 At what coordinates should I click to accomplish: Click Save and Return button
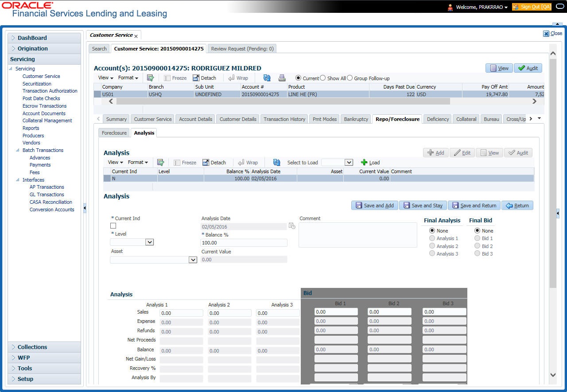(x=474, y=206)
